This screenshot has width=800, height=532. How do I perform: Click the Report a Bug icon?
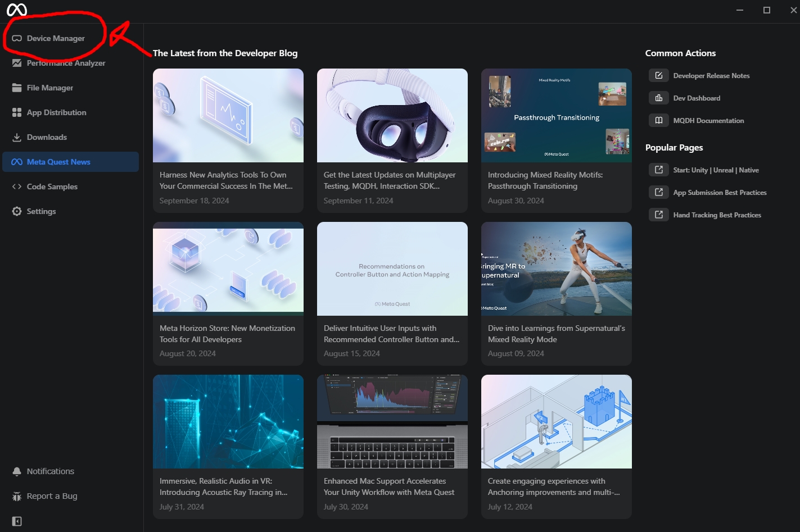(17, 496)
